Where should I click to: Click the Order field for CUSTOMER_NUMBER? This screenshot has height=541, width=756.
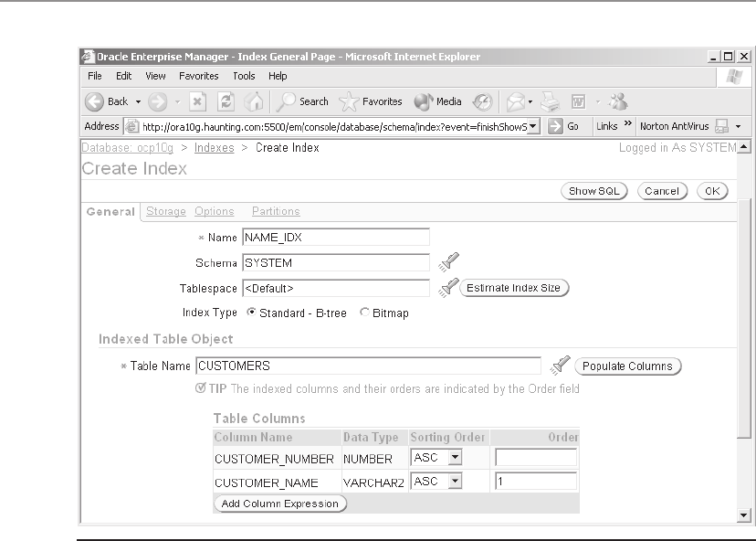point(536,457)
